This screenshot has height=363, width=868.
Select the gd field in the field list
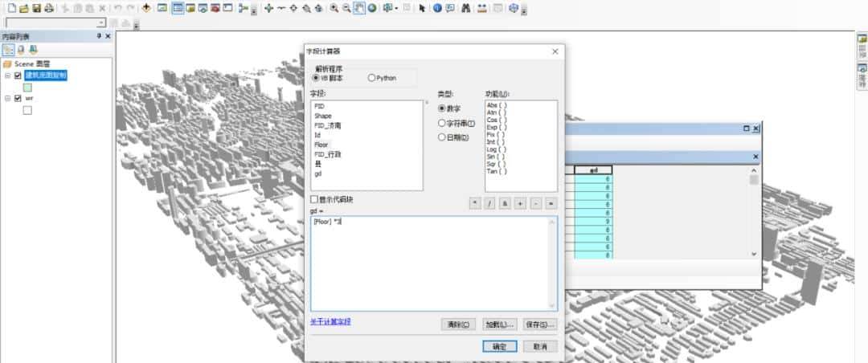[317, 173]
